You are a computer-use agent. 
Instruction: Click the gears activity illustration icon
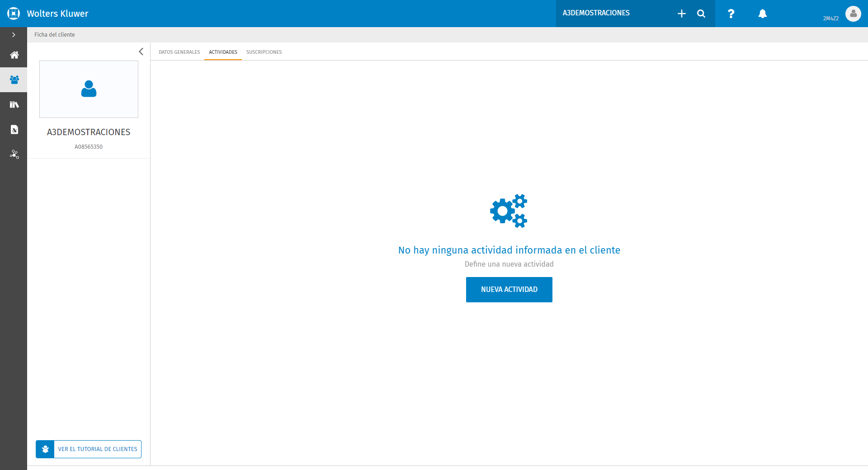pyautogui.click(x=509, y=211)
